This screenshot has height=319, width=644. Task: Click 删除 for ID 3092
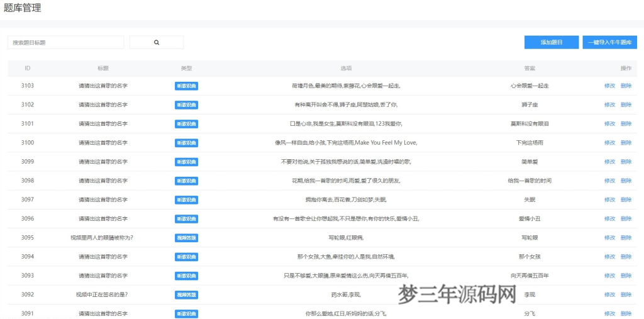pyautogui.click(x=626, y=294)
